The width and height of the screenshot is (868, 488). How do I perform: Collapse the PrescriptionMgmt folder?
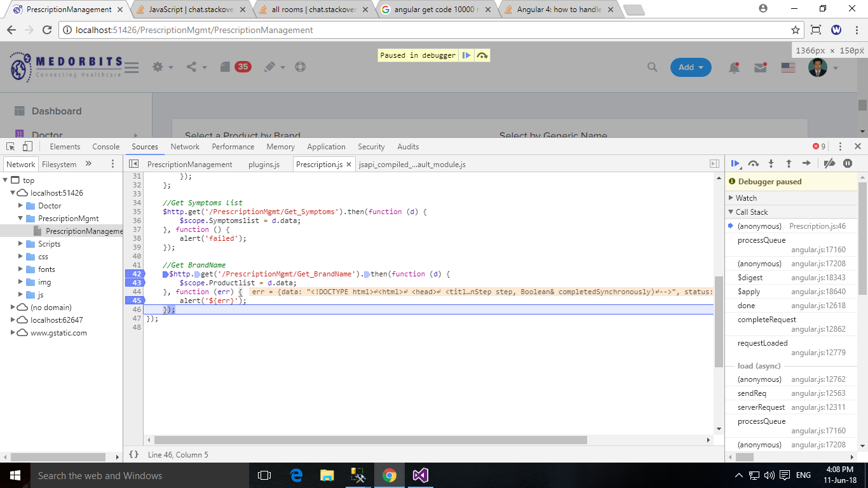pos(21,219)
